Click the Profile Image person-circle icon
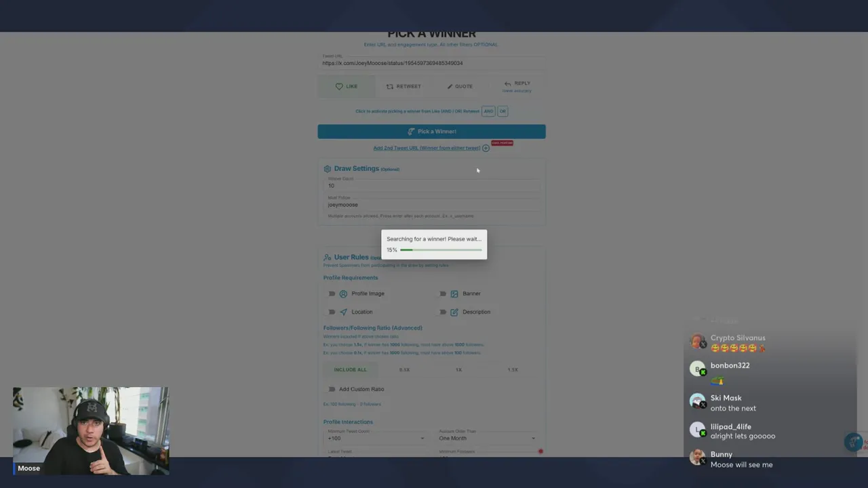Screen dimensions: 868x488 (x=343, y=293)
